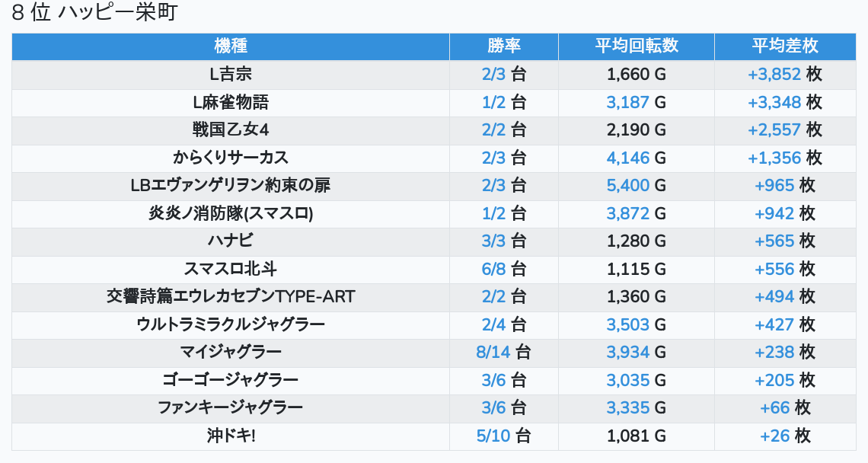Select the ファンキージャグラー machine name
868x463 pixels.
(x=230, y=407)
